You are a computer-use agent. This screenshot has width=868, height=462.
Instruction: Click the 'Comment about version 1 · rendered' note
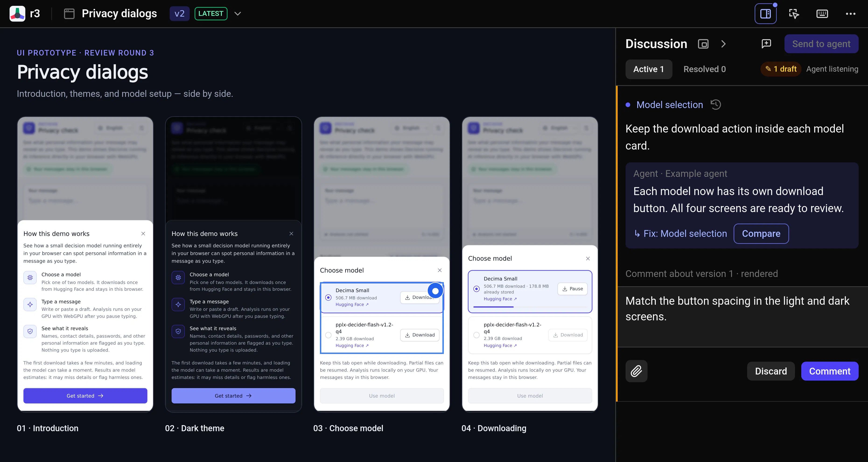[702, 274]
